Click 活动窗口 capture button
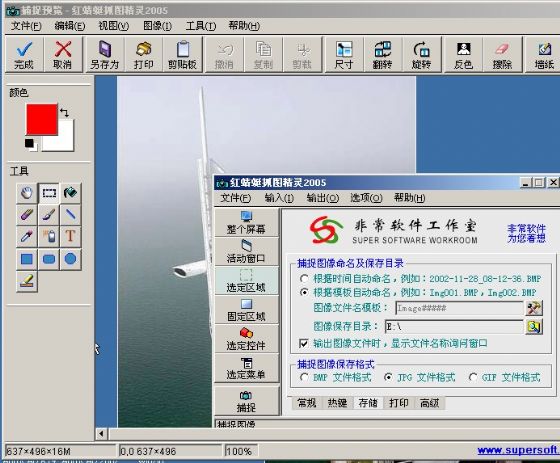Viewport: 560px width, 463px height. coord(246,252)
